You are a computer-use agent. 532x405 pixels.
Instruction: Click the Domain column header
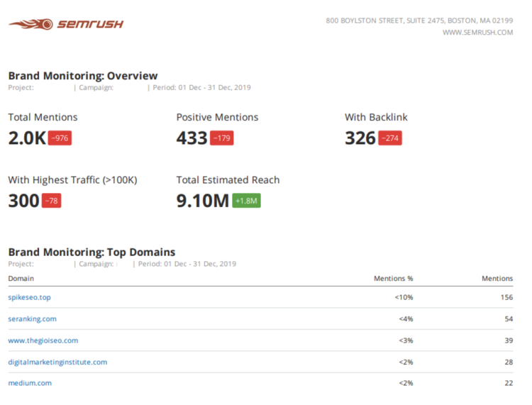click(21, 279)
